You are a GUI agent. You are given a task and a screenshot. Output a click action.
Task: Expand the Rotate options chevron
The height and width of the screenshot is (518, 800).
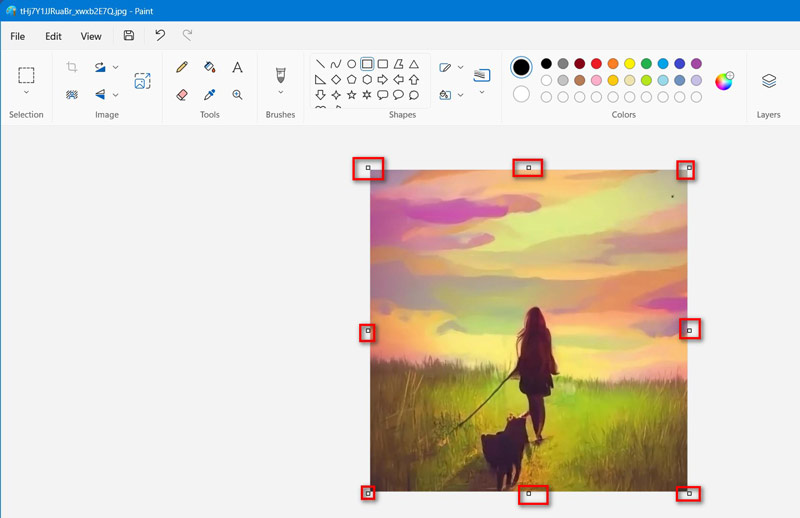116,67
